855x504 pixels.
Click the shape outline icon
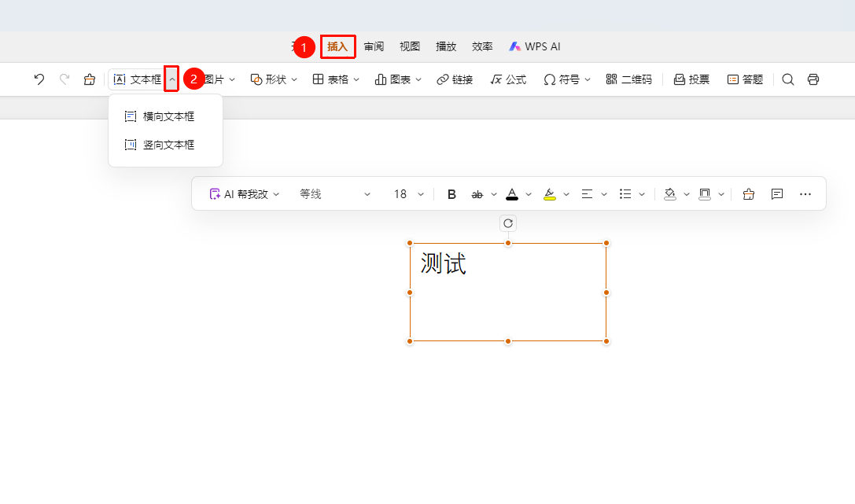tap(705, 194)
